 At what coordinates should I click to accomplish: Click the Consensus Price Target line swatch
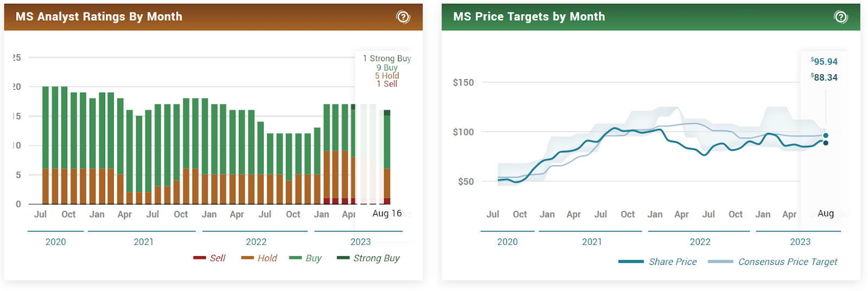(720, 262)
